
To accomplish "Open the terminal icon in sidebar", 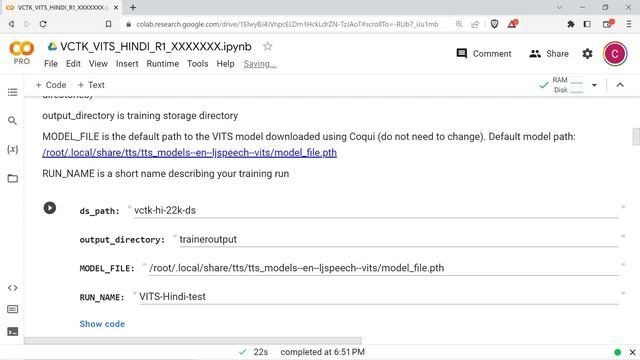I will tap(13, 331).
